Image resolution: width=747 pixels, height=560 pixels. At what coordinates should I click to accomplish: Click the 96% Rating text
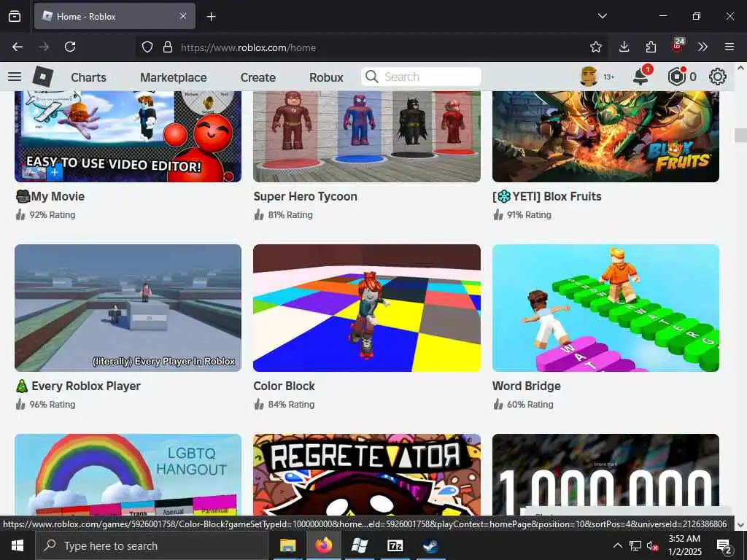(53, 404)
